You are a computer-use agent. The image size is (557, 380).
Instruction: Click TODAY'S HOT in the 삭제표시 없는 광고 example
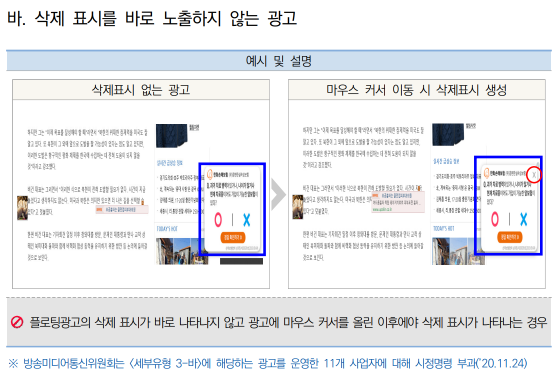tap(167, 229)
